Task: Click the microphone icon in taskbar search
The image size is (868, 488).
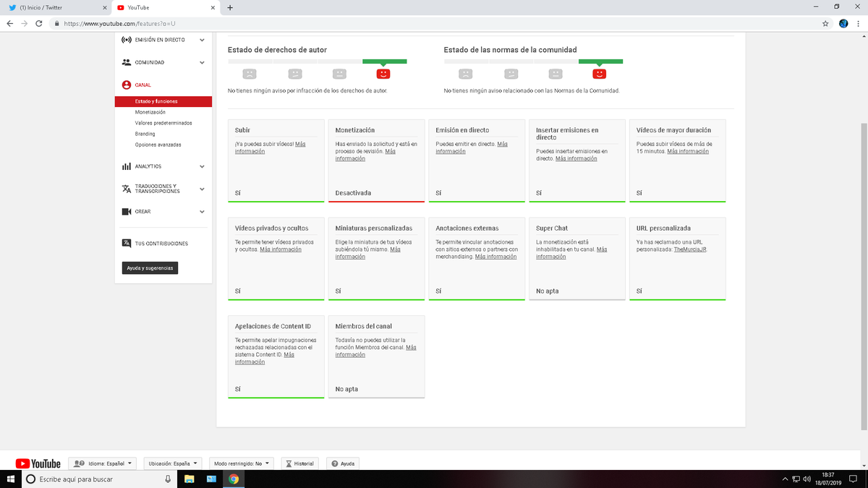Action: pos(168,479)
